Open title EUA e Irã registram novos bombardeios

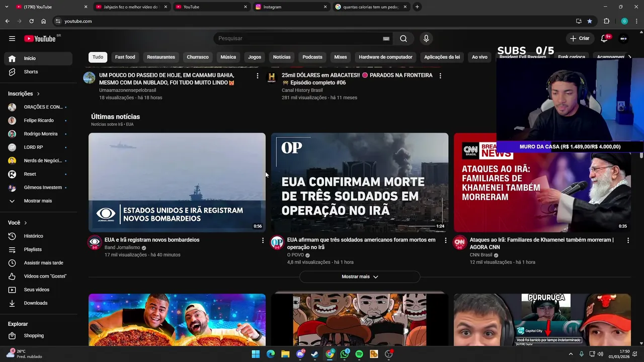click(152, 240)
